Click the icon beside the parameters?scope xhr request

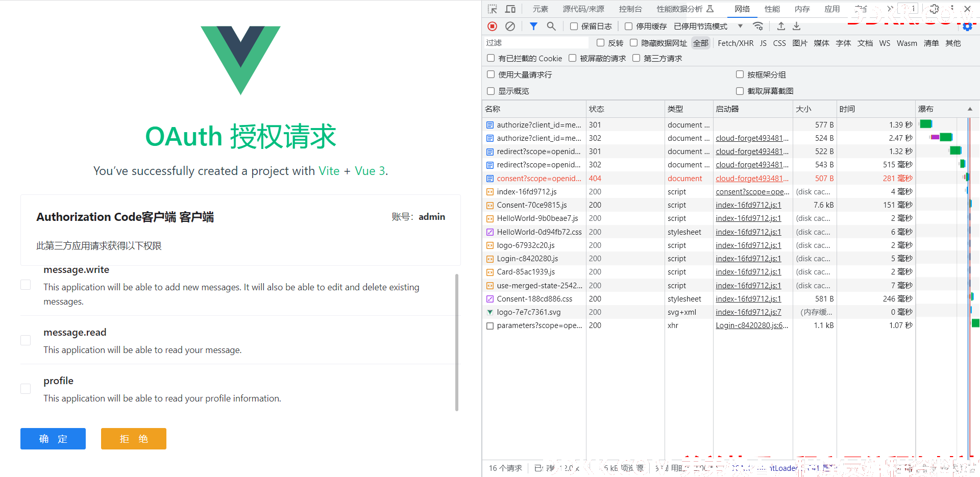coord(490,325)
